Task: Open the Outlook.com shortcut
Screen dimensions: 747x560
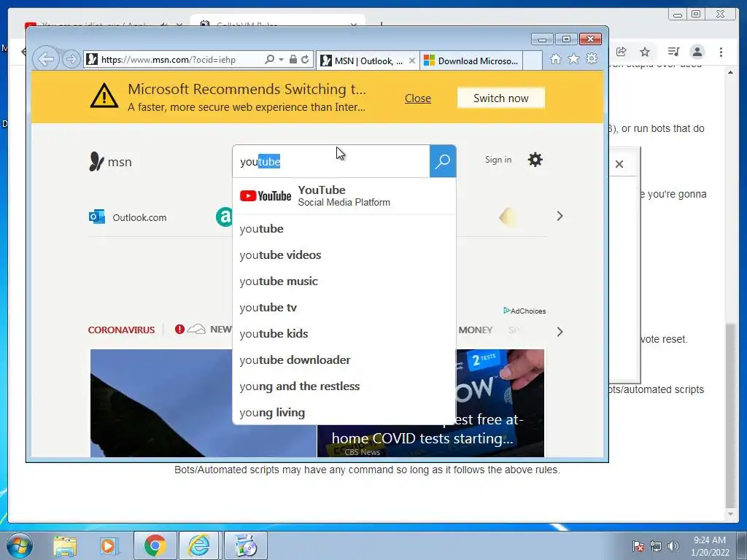Action: pyautogui.click(x=128, y=217)
